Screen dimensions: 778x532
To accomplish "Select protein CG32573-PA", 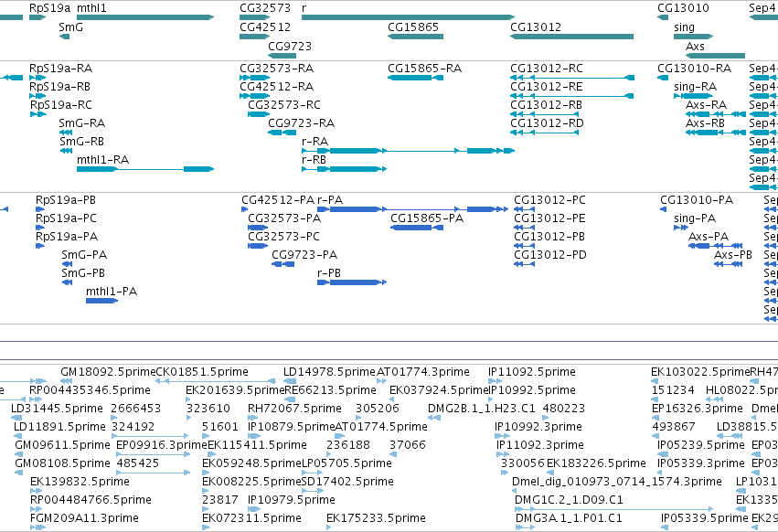I will pyautogui.click(x=258, y=228).
